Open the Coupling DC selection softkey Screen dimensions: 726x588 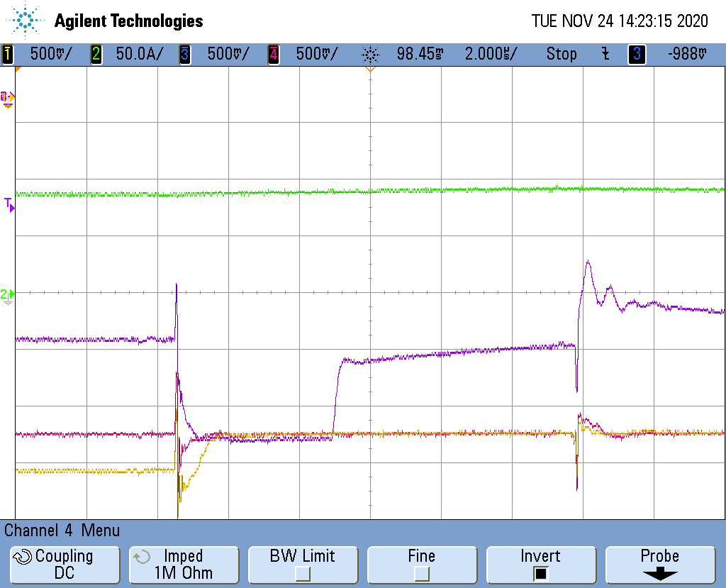click(x=65, y=565)
